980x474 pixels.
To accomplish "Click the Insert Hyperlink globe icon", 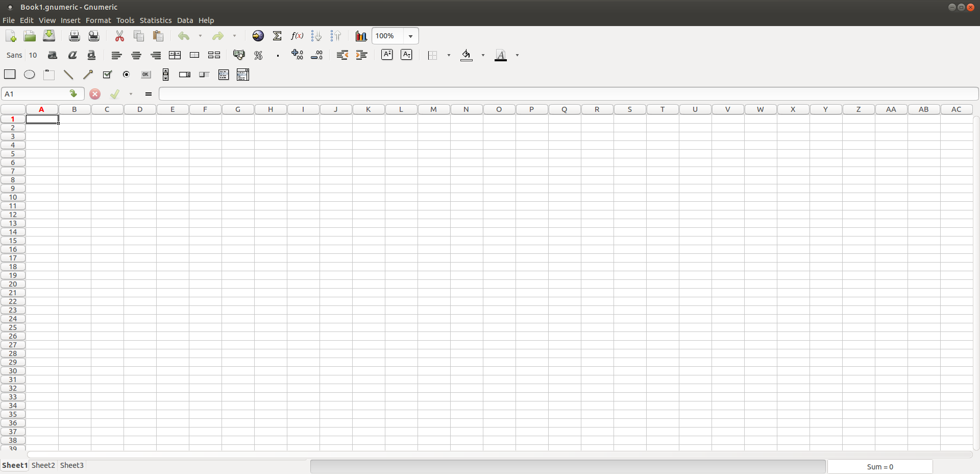I will (x=258, y=36).
